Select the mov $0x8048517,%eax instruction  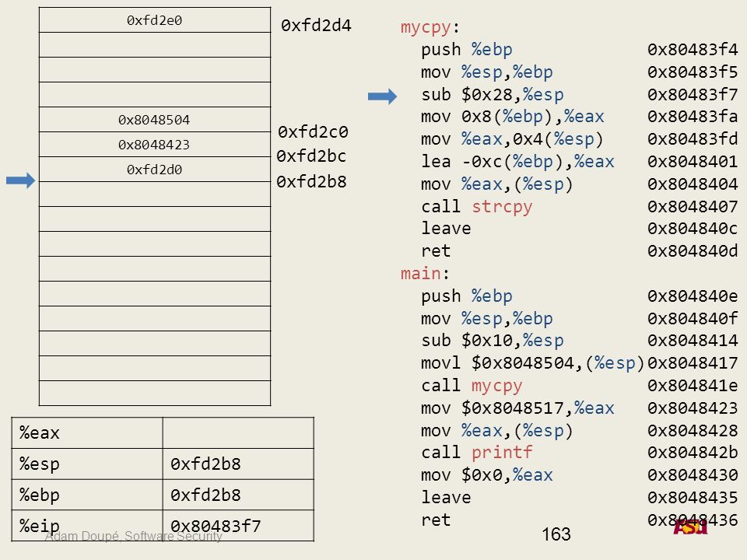(518, 408)
